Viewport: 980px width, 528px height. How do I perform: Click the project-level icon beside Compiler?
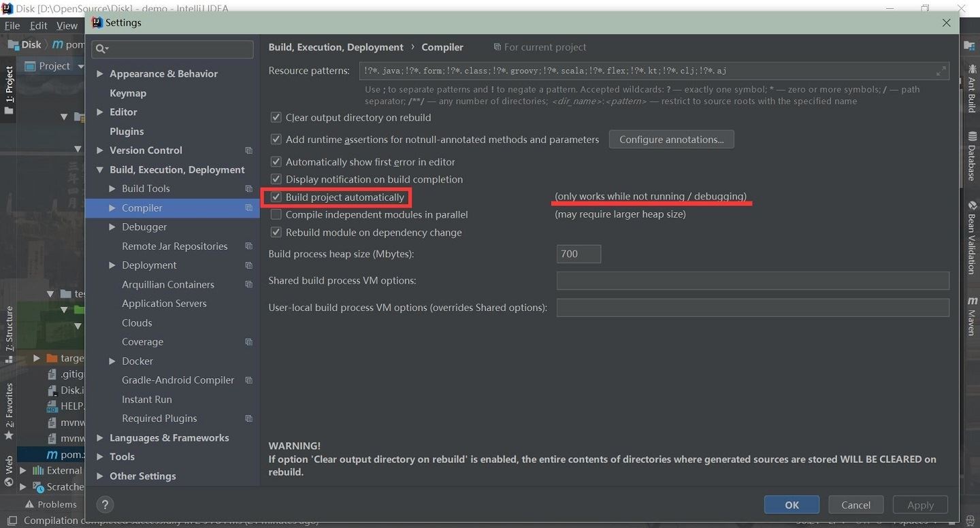coord(248,208)
